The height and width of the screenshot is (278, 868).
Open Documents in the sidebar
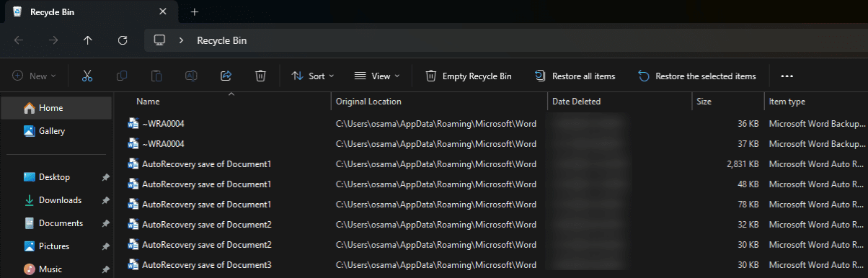point(56,223)
